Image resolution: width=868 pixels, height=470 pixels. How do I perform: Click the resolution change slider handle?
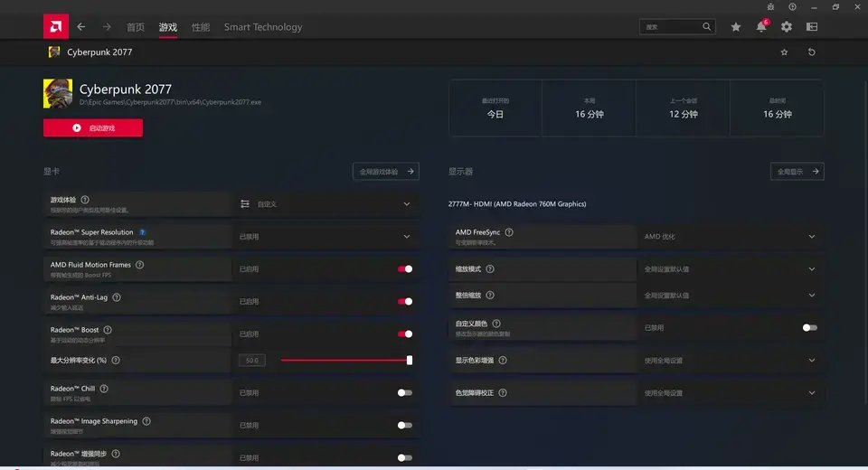[x=410, y=361]
